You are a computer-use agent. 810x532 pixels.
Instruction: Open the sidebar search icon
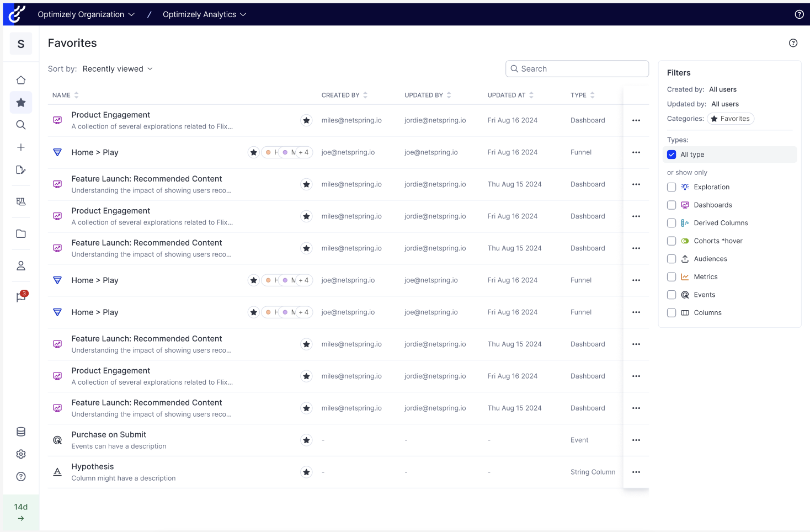coord(21,125)
